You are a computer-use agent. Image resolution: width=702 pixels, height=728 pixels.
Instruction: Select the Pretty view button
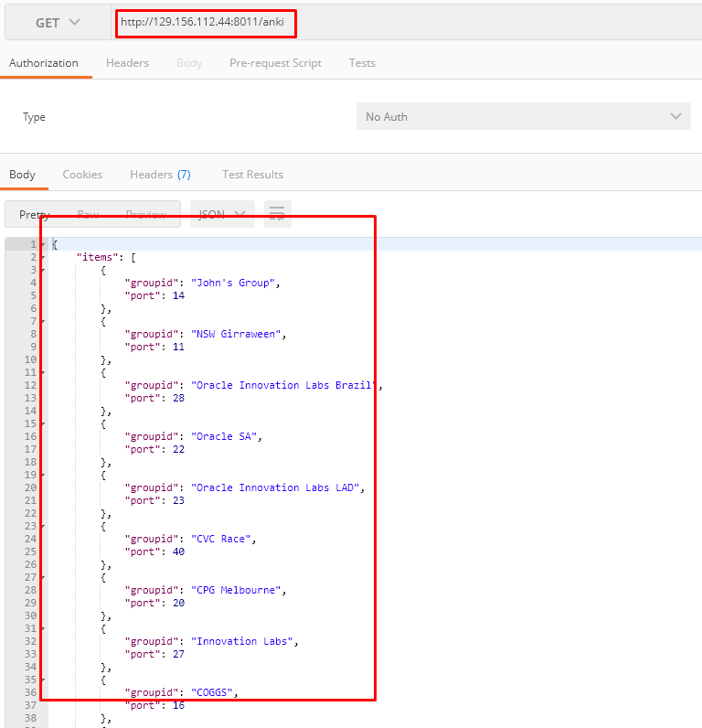point(35,214)
